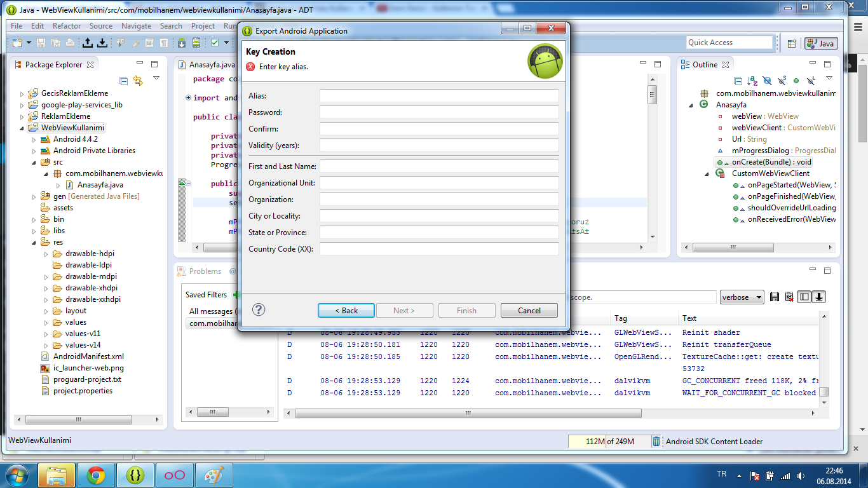Open the Project menu
868x488 pixels.
203,26
